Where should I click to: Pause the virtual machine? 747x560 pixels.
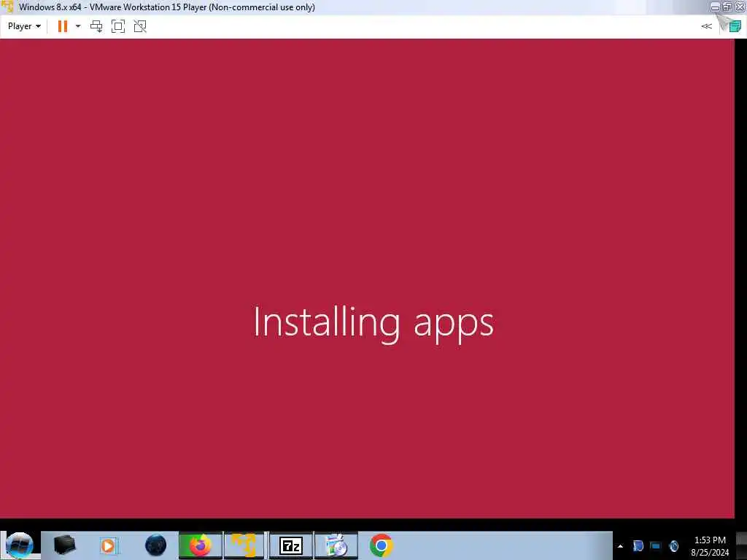coord(63,26)
